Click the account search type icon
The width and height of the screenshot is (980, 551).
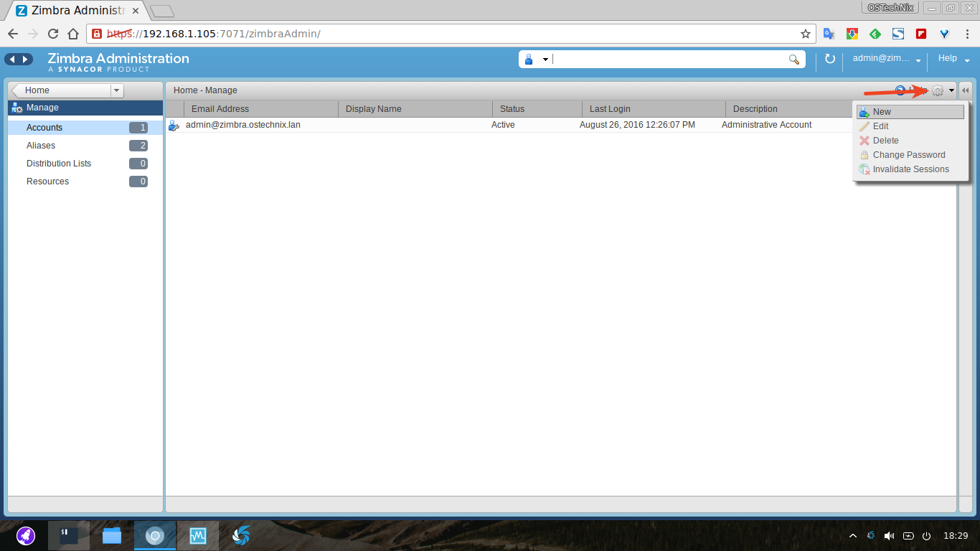pyautogui.click(x=529, y=60)
